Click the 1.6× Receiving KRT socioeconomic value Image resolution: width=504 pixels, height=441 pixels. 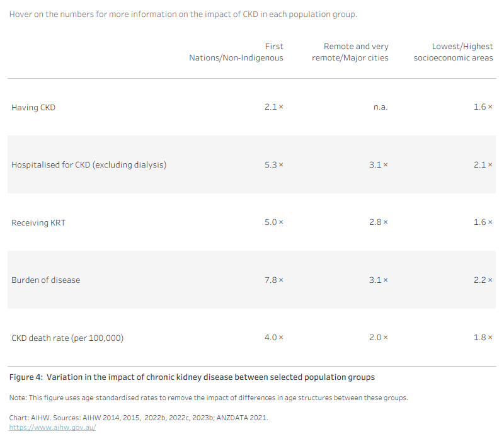pos(483,222)
